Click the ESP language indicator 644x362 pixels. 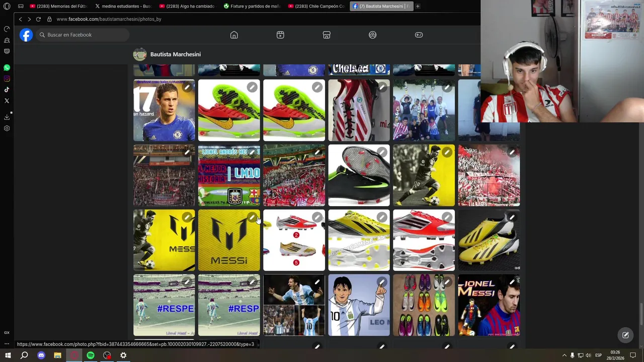[x=598, y=355]
